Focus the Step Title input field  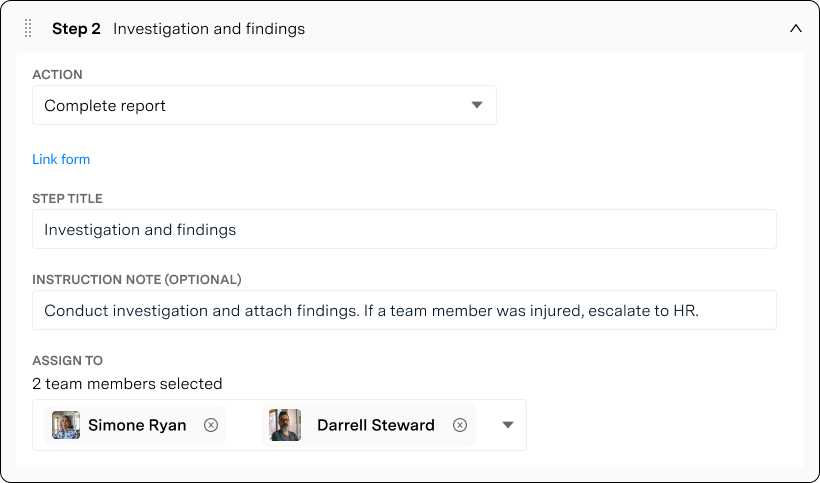click(404, 229)
